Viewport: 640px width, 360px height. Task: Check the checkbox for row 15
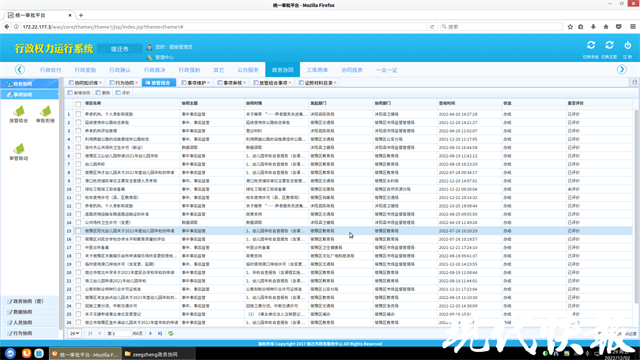coord(78,231)
